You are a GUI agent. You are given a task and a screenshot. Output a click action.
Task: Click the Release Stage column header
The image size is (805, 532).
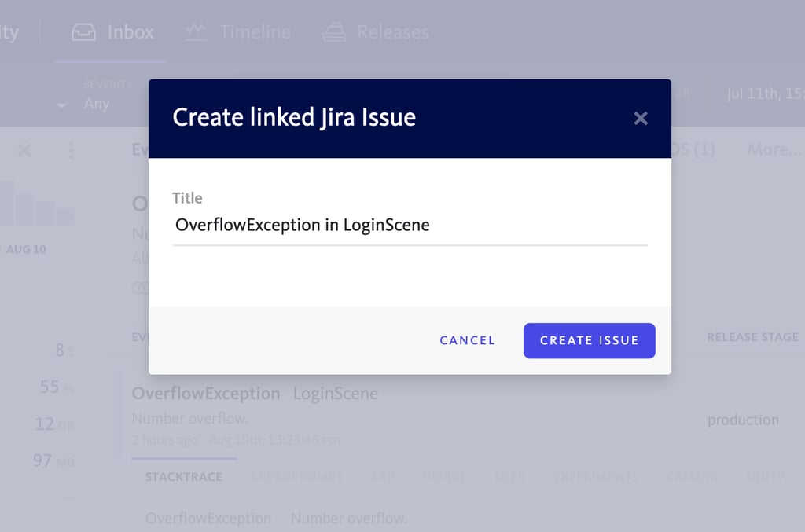coord(752,337)
